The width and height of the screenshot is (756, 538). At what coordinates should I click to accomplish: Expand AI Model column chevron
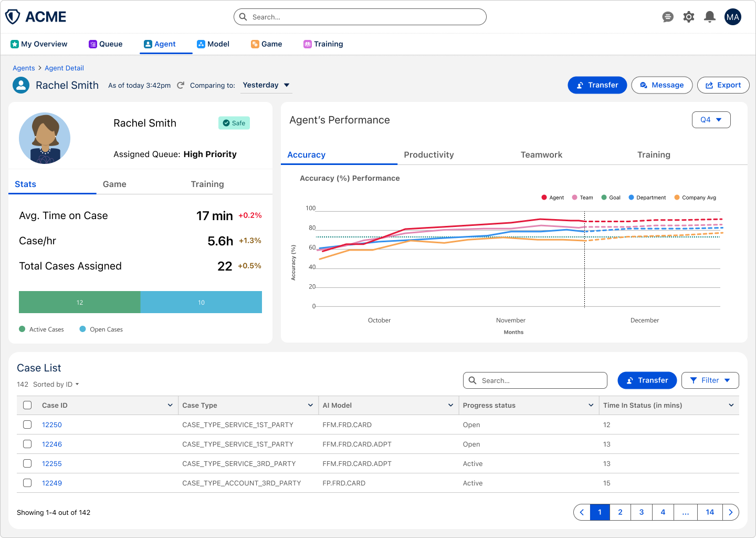point(450,405)
